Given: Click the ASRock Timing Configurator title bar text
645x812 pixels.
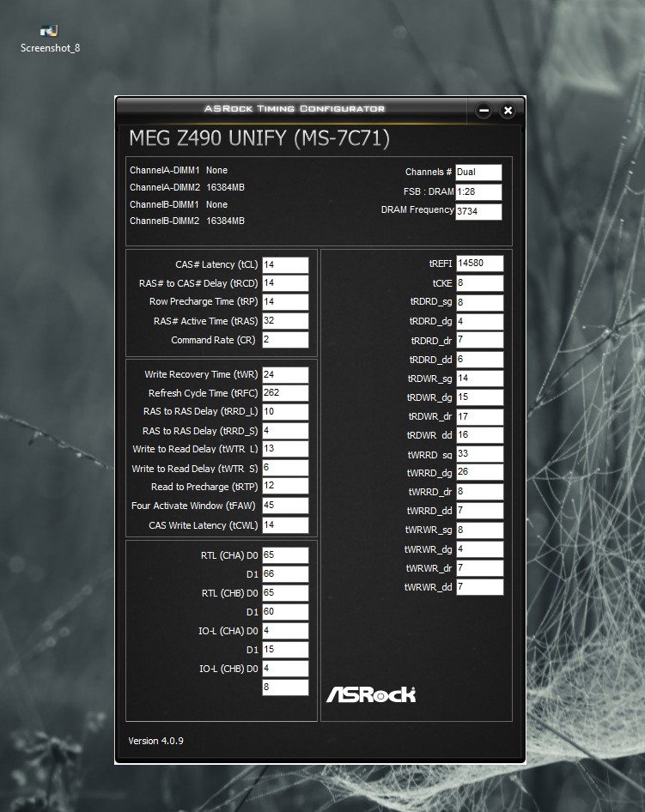Looking at the screenshot, I should [295, 109].
